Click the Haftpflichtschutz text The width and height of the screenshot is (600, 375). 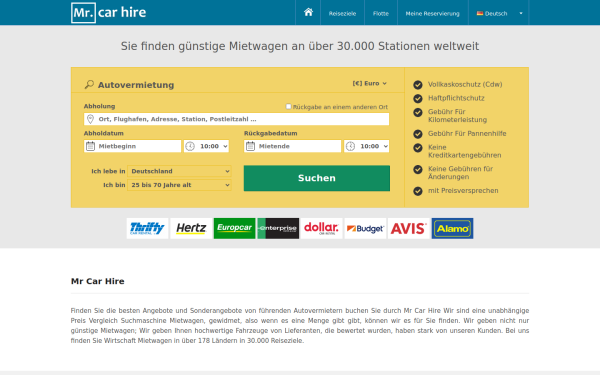coord(456,98)
